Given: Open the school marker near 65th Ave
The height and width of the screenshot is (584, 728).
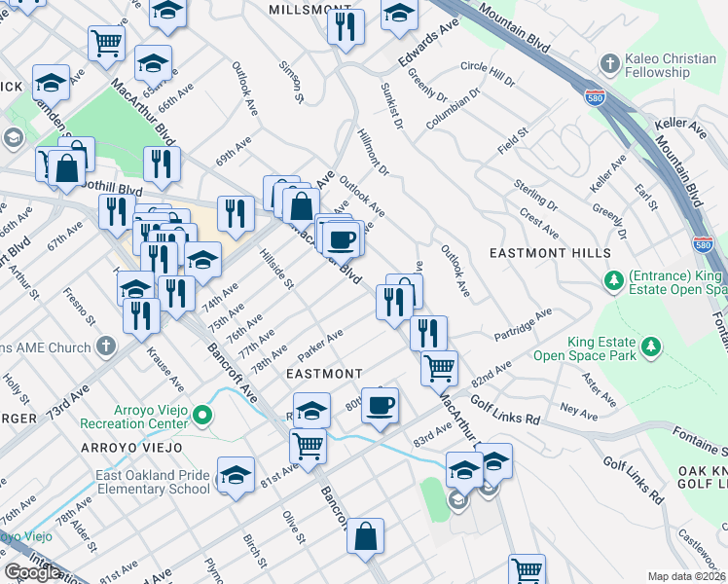Looking at the screenshot, I should 153,64.
